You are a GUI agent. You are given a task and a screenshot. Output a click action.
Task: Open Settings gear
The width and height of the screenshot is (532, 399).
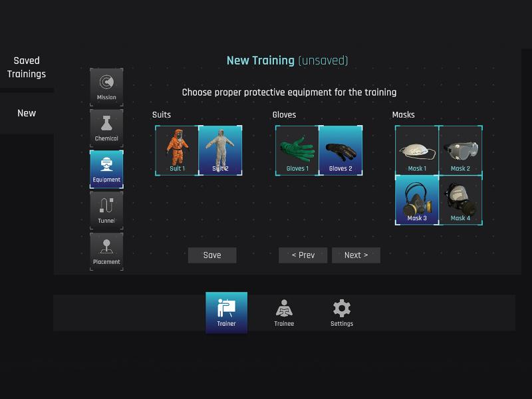[x=342, y=313]
